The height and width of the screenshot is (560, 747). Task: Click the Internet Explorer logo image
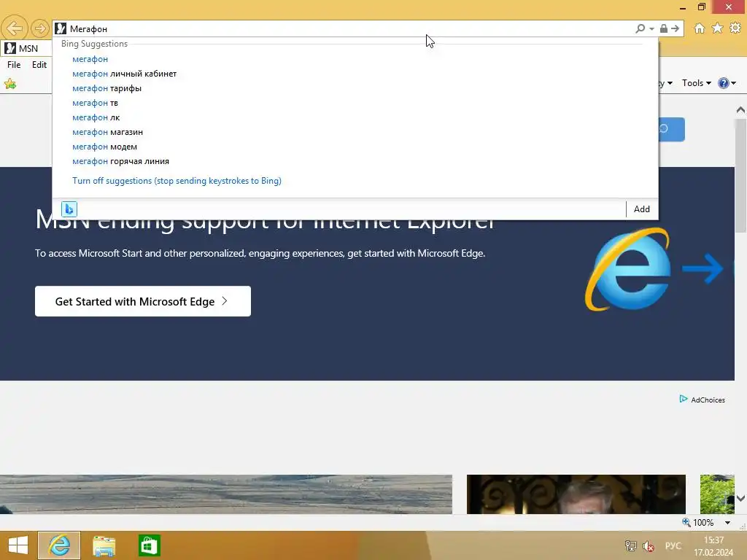point(628,270)
